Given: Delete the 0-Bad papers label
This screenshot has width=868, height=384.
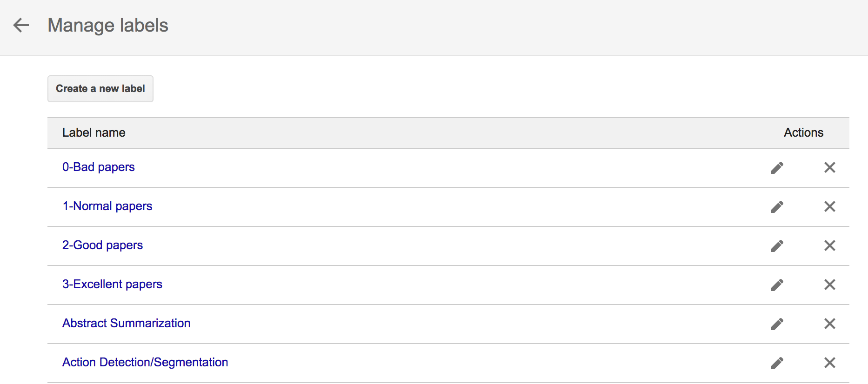Looking at the screenshot, I should 830,168.
